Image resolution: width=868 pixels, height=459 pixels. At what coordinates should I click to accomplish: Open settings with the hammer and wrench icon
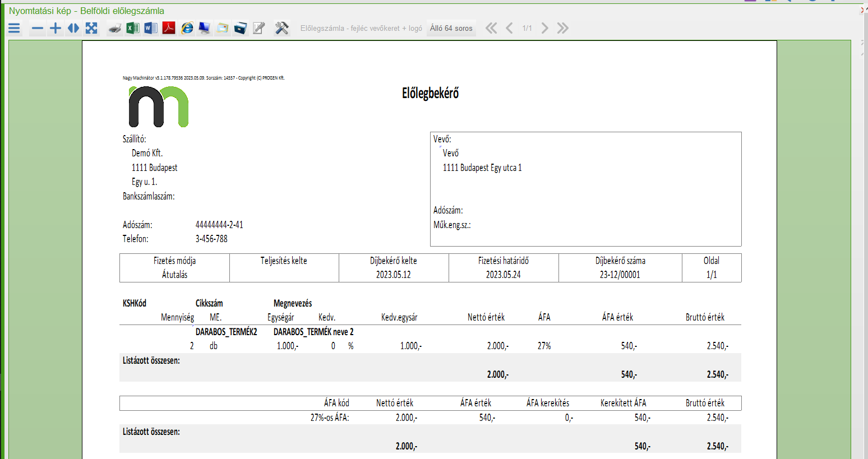[x=281, y=28]
